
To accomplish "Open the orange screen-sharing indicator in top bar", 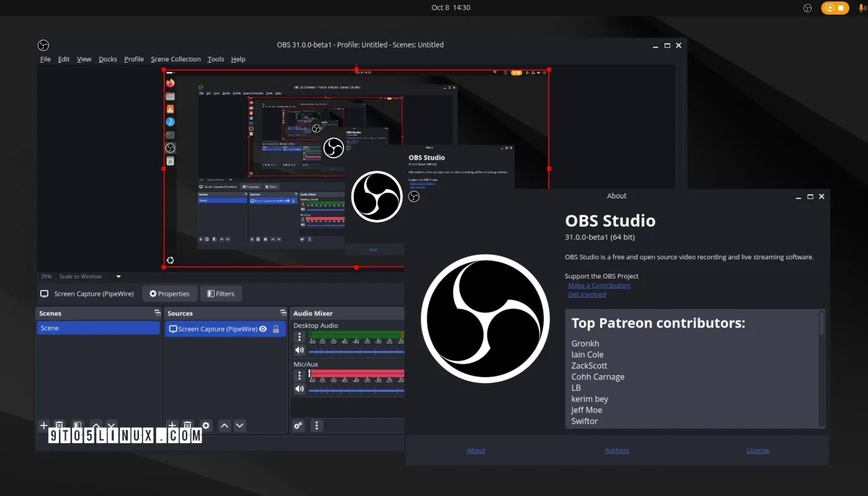I will click(835, 8).
